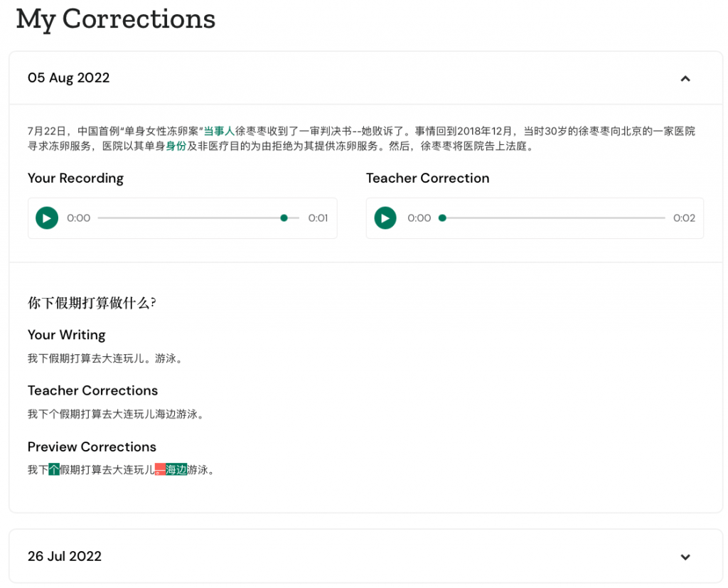Image resolution: width=728 pixels, height=588 pixels.
Task: Click the 0:01 duration on Your Recording
Action: [x=318, y=218]
